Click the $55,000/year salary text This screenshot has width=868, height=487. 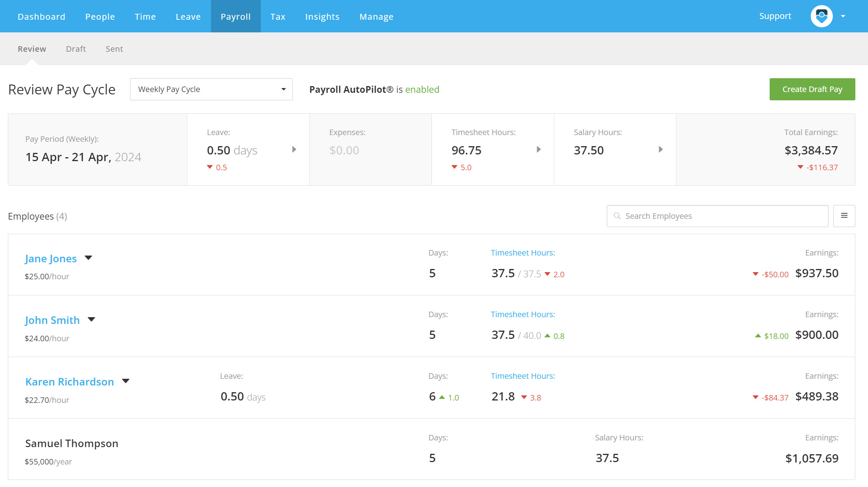coord(48,462)
